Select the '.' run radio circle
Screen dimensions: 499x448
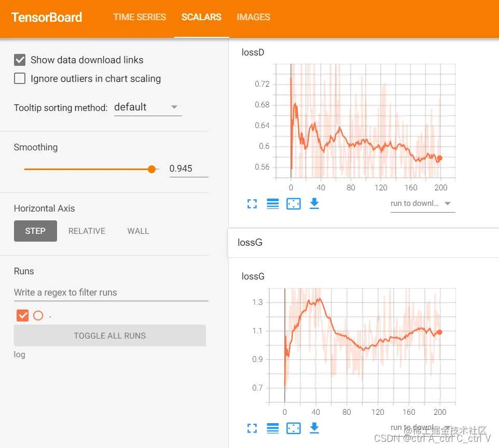[38, 315]
